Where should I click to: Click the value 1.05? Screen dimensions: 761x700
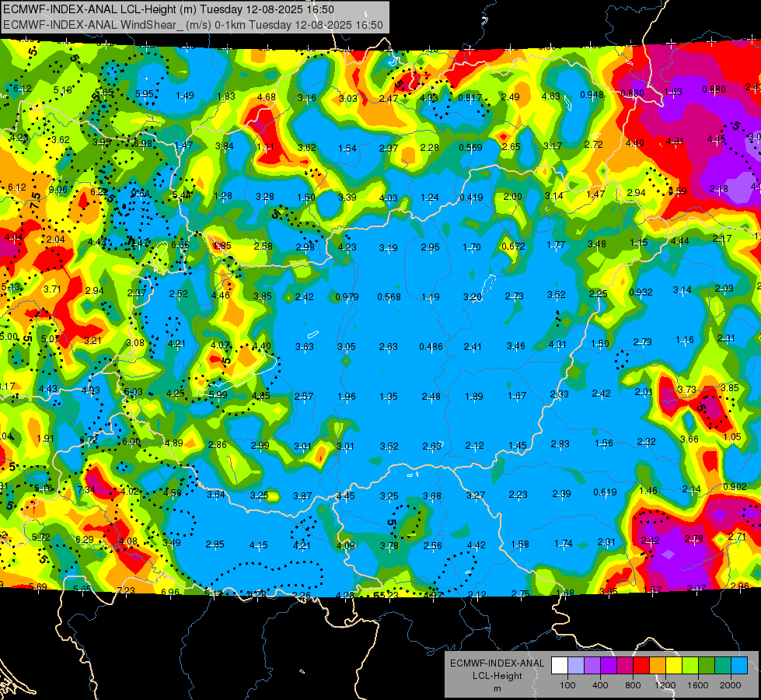tap(732, 436)
